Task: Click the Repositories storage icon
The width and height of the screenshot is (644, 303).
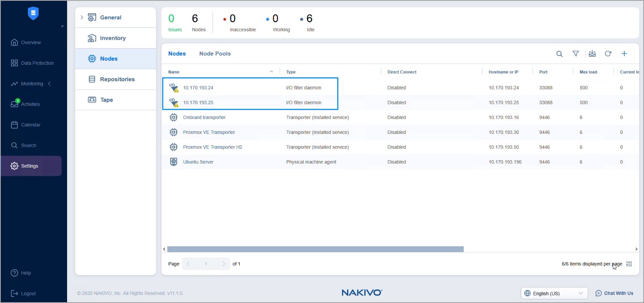Action: 92,79
